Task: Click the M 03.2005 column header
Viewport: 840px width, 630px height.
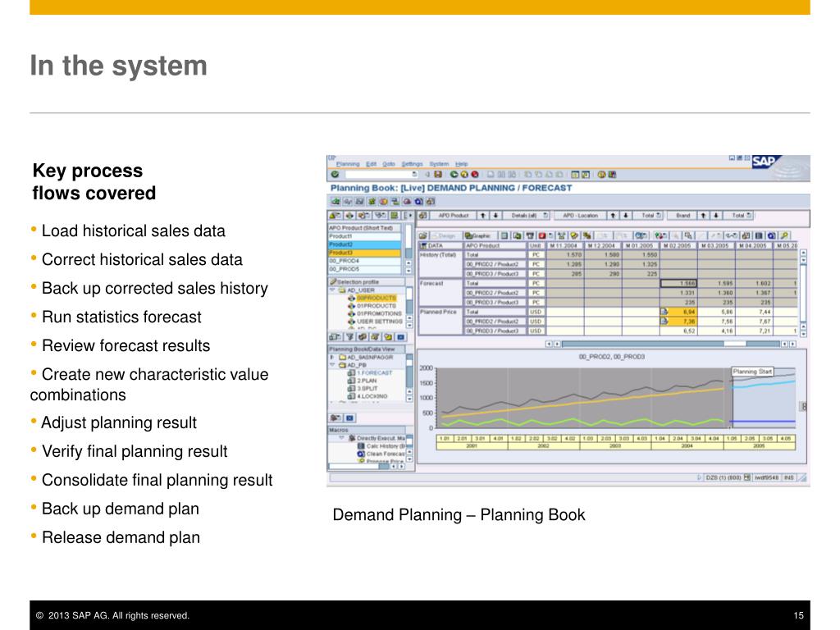Action: (715, 245)
